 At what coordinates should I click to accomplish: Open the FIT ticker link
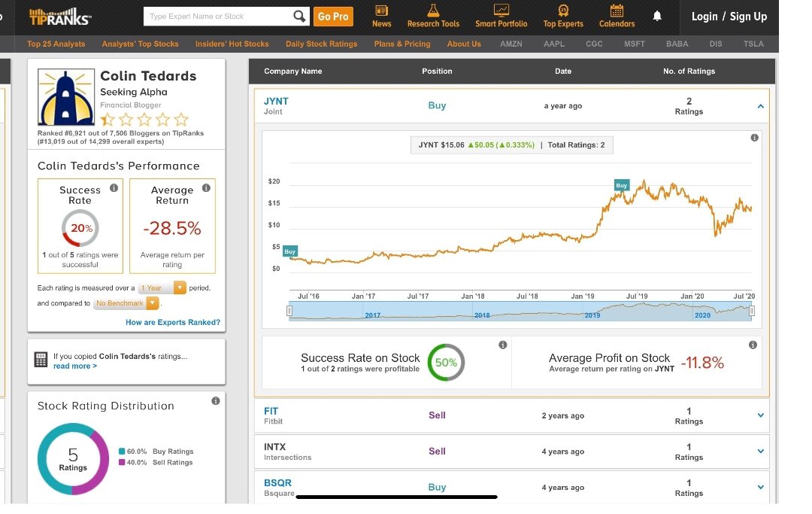point(271,411)
